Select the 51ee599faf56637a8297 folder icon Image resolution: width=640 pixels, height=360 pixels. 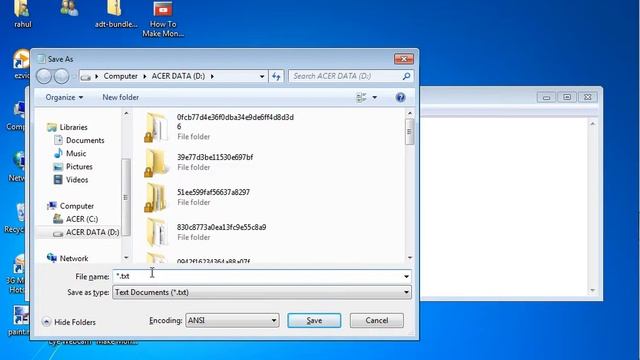(x=156, y=198)
